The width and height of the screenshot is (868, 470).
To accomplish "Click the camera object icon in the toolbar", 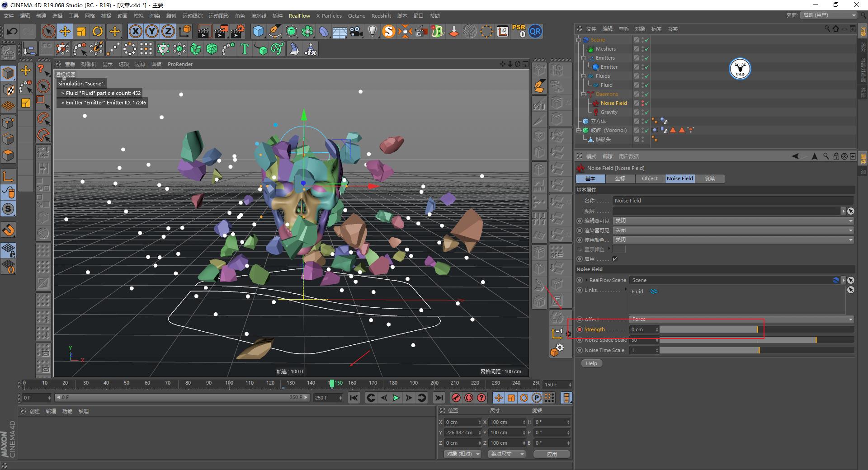I will click(x=356, y=31).
